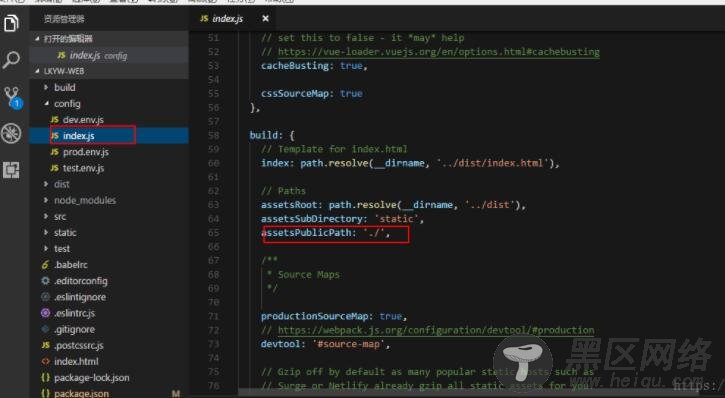The height and width of the screenshot is (398, 725).
Task: Click the JS icon beside .postcssrc.js
Action: [x=45, y=345]
